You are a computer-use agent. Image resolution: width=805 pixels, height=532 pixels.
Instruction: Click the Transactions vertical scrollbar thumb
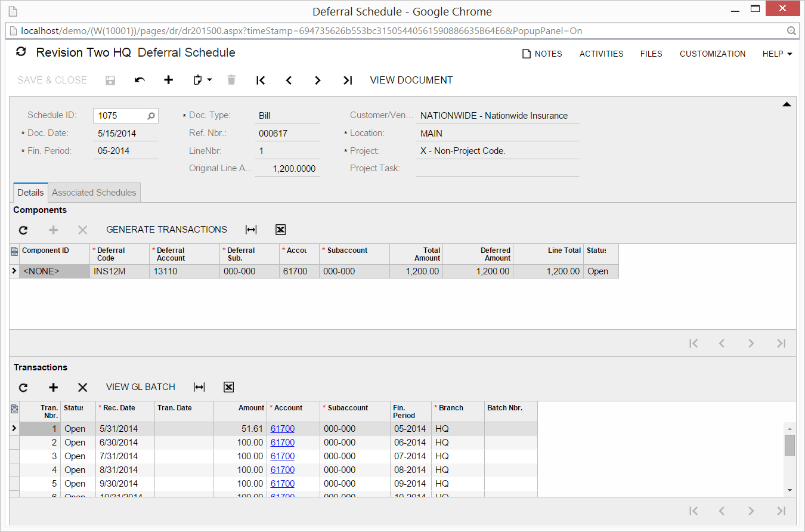point(789,445)
